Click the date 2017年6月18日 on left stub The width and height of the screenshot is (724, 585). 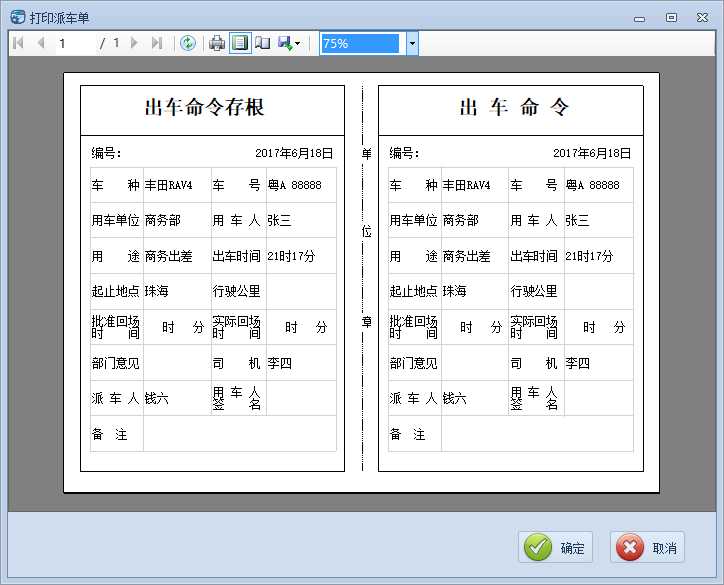[x=294, y=153]
